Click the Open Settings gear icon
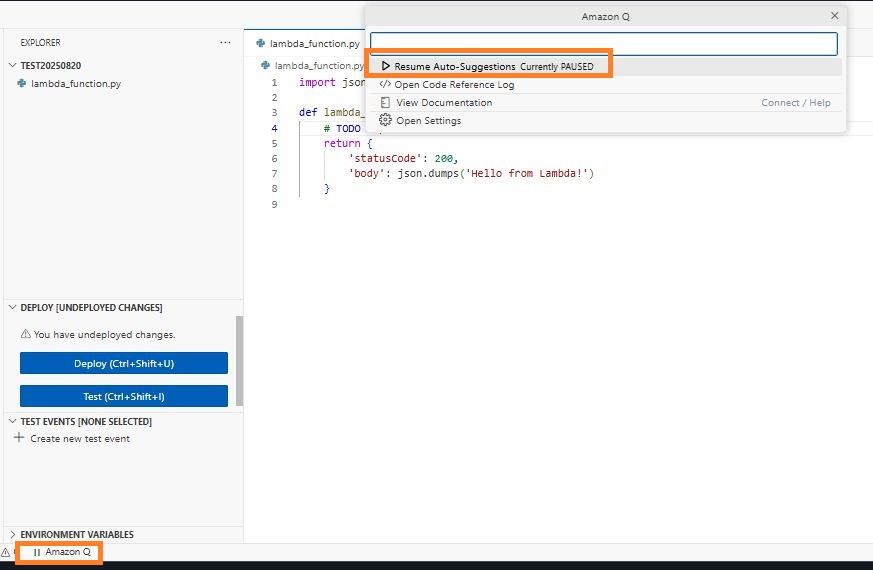This screenshot has width=873, height=570. (x=385, y=121)
